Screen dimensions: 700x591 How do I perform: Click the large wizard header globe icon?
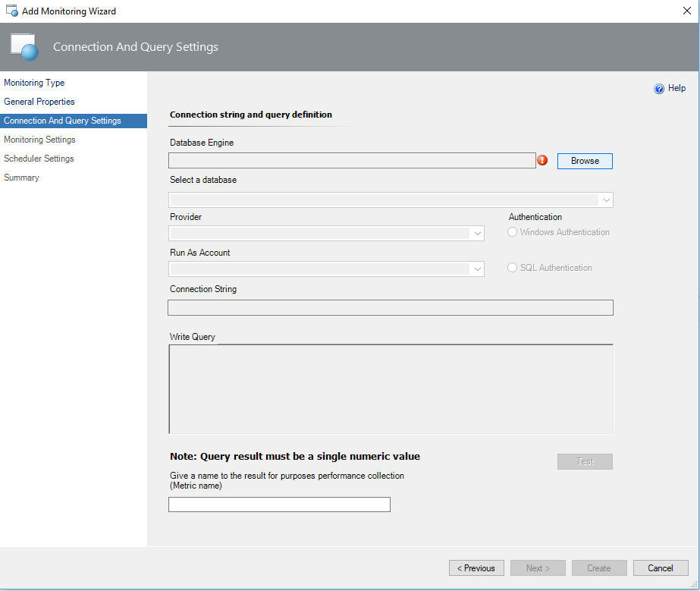point(24,47)
